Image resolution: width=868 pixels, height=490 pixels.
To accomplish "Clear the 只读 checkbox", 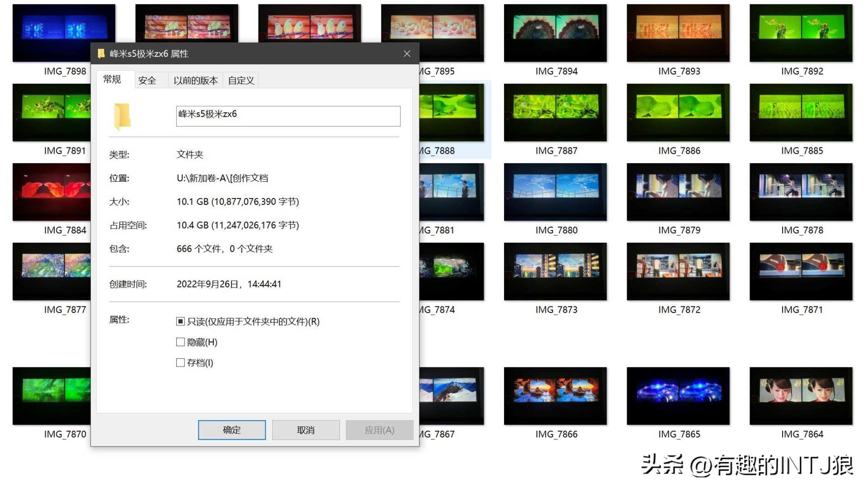I will 180,321.
